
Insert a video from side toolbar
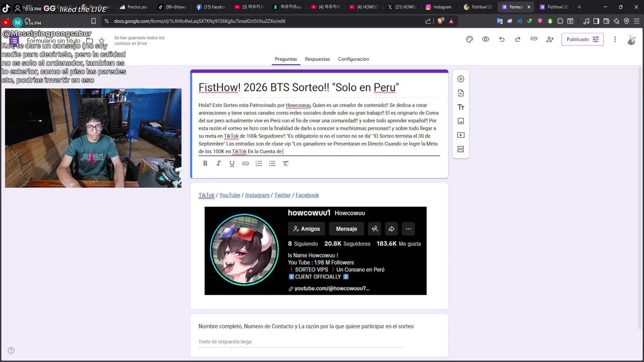pos(460,135)
